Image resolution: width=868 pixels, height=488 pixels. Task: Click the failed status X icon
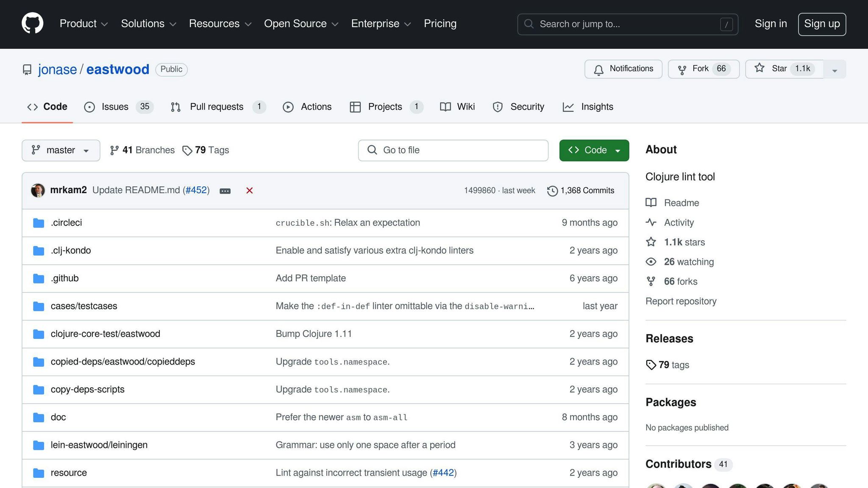tap(250, 191)
